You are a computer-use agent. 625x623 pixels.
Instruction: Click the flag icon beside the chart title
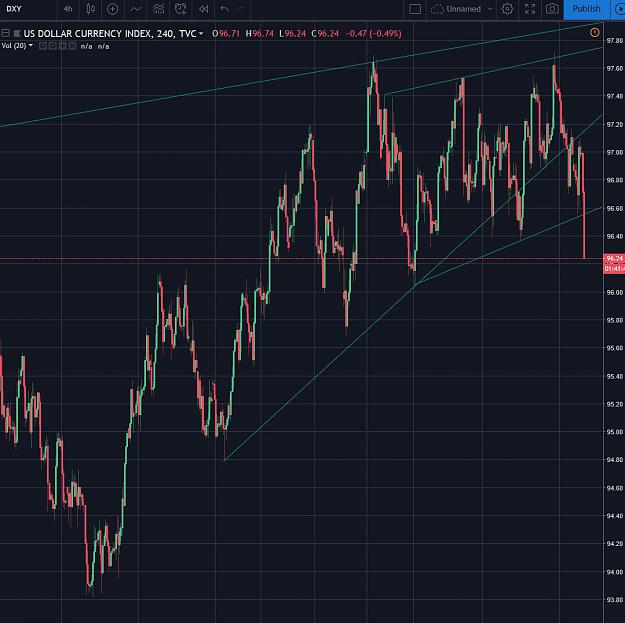17,33
